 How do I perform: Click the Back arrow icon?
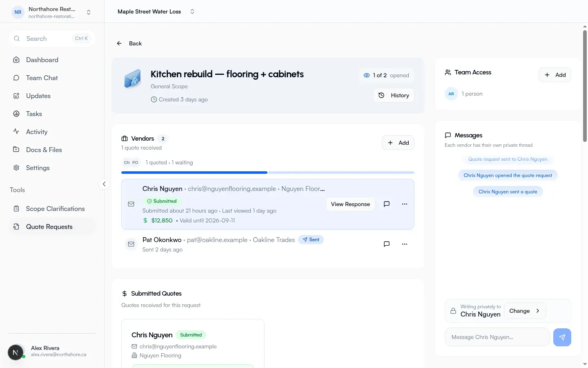119,43
